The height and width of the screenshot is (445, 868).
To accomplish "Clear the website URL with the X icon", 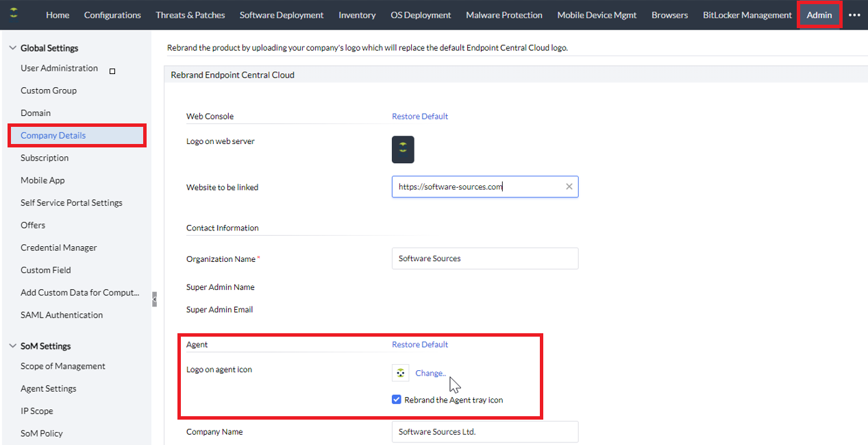I will pos(569,187).
